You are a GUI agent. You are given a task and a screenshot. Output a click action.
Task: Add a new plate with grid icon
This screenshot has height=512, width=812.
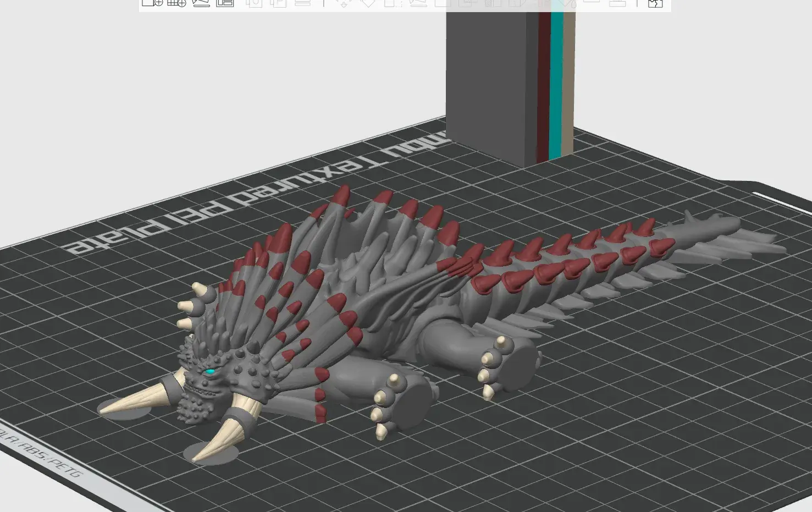click(x=176, y=3)
